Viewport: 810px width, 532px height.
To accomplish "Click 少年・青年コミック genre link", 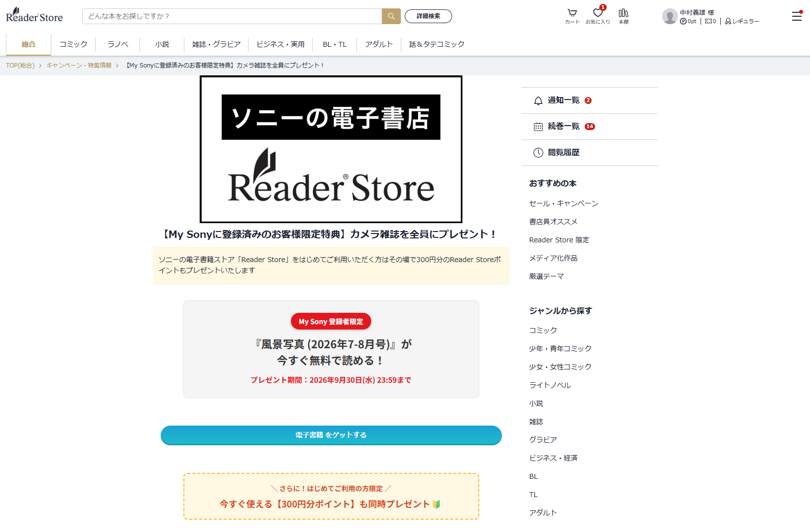I will click(x=560, y=349).
